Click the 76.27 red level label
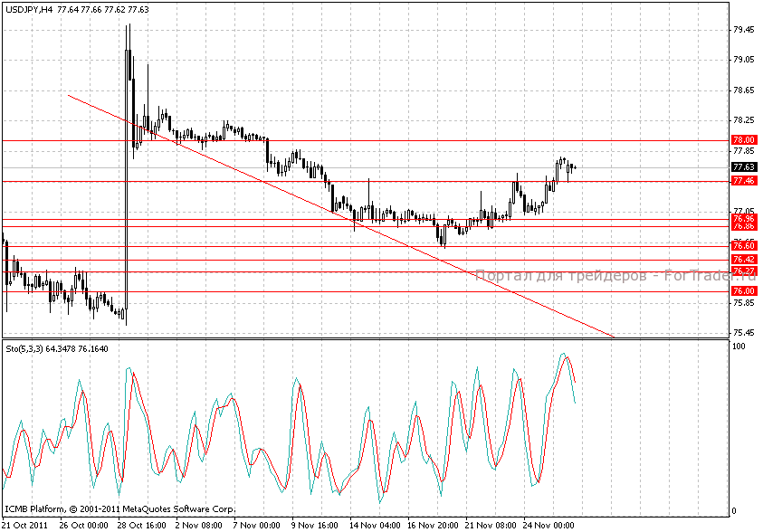This screenshot has width=763, height=532. (743, 271)
